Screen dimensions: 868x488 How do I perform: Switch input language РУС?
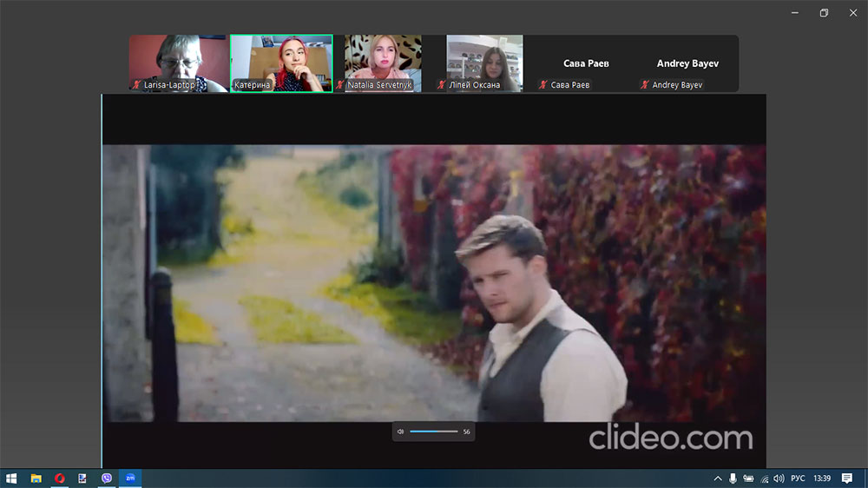tap(798, 478)
